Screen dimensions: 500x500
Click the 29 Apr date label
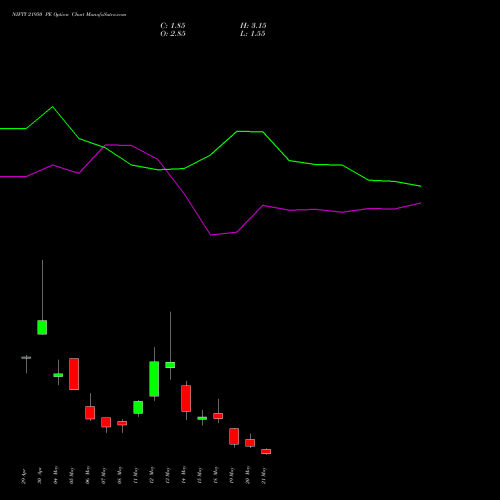24,477
